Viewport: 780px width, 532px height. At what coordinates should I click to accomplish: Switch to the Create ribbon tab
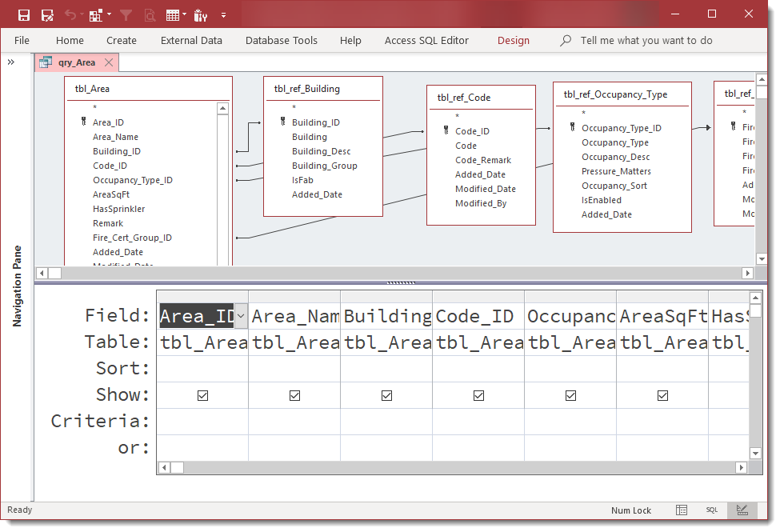click(x=122, y=40)
